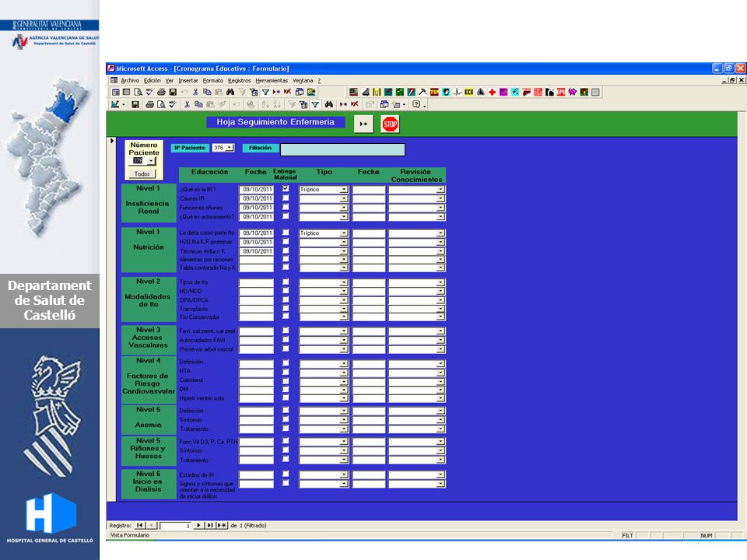Click the Format Painter brush icon

pos(222,104)
